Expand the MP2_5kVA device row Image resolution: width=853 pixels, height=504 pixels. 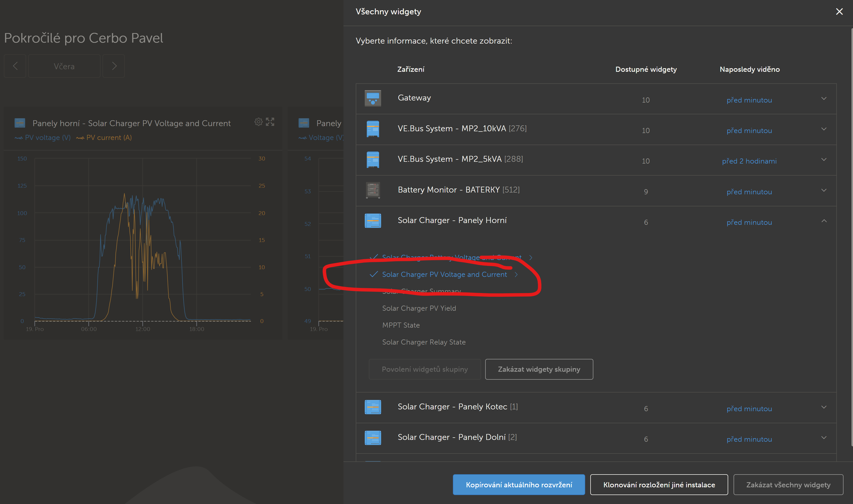[824, 160]
